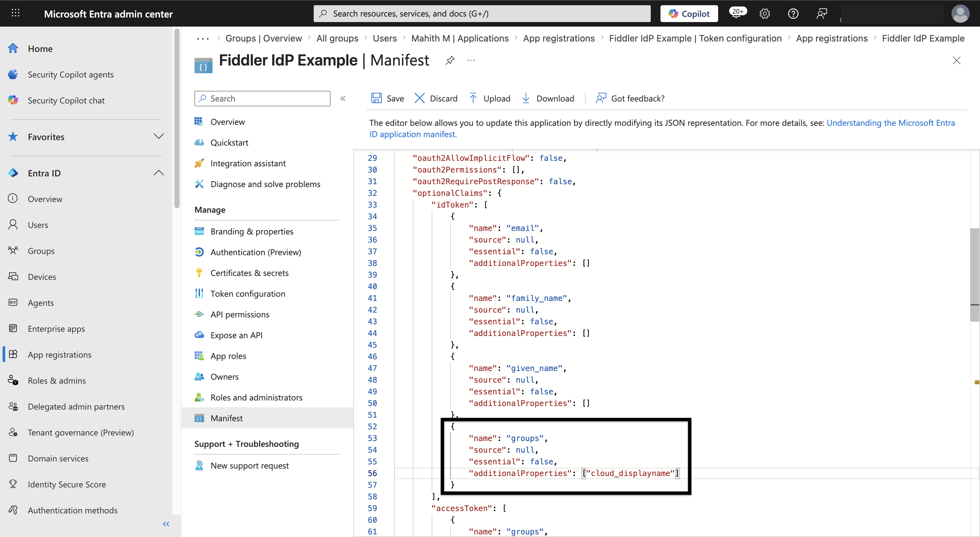Open App roles page
The width and height of the screenshot is (980, 537).
[x=228, y=356]
